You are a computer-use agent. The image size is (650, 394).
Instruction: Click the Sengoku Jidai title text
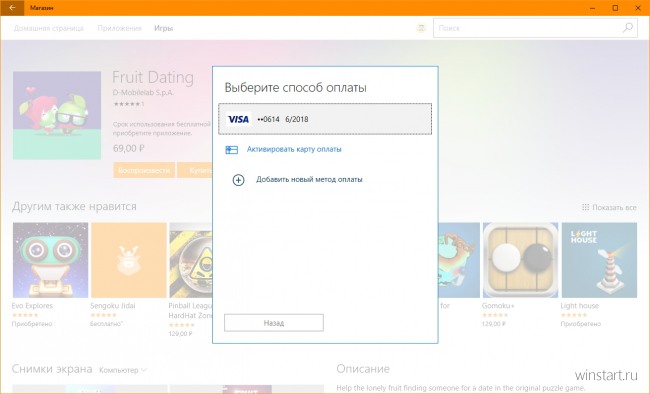(x=113, y=306)
